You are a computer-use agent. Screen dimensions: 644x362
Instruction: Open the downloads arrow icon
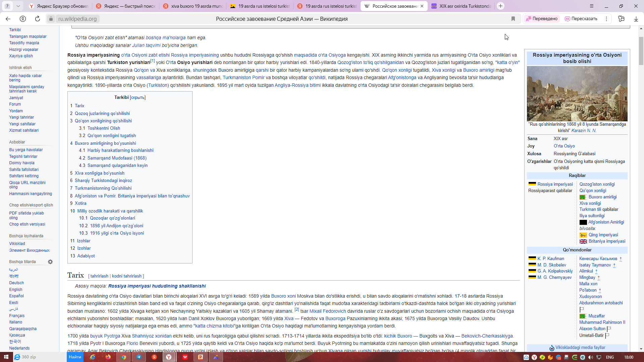click(x=636, y=19)
